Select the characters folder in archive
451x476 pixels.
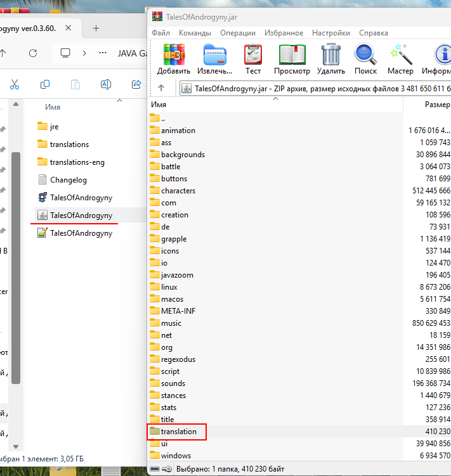(x=173, y=191)
